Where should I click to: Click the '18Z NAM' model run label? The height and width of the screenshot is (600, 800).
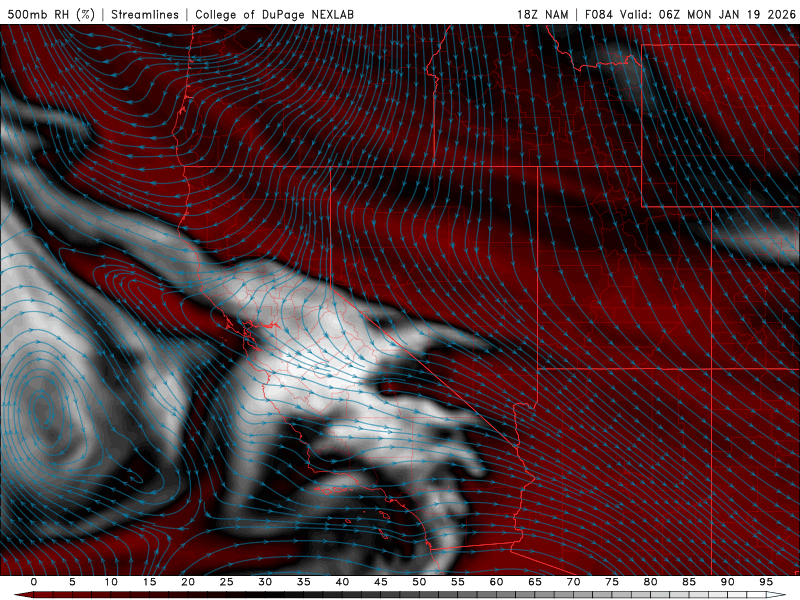[543, 14]
